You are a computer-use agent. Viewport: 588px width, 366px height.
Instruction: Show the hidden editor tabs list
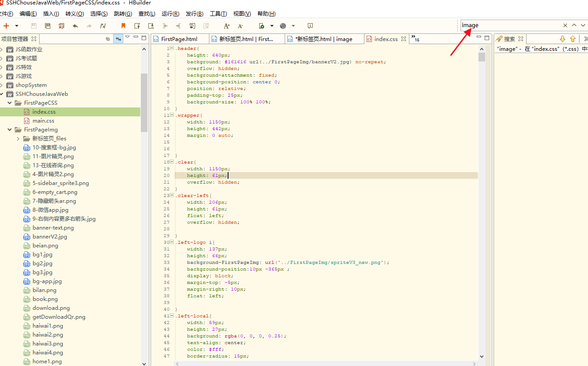pos(415,38)
